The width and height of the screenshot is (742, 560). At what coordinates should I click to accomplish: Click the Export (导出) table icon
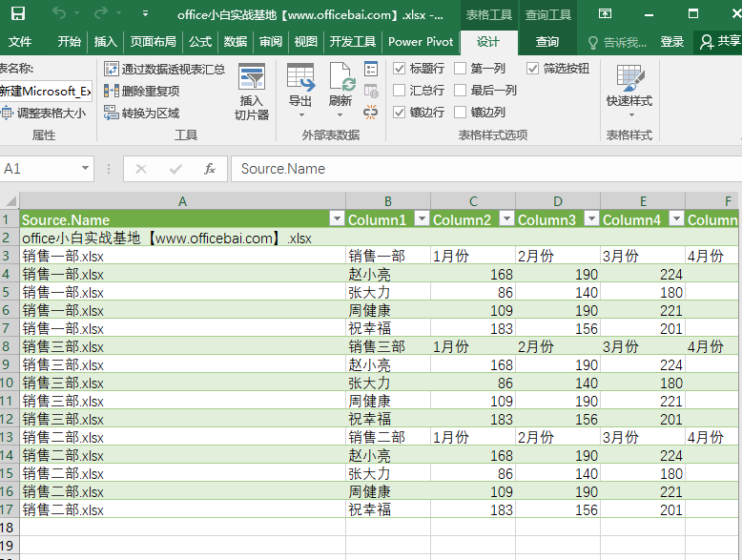pos(300,77)
